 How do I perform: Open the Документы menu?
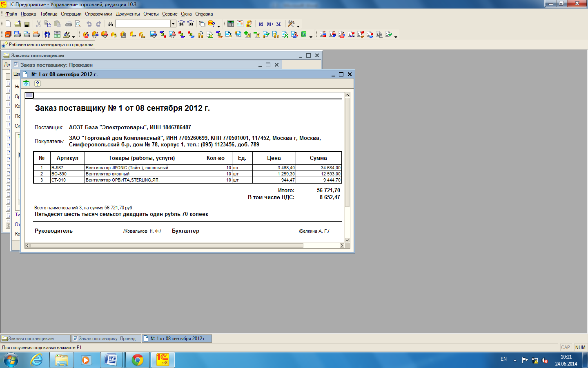click(128, 14)
